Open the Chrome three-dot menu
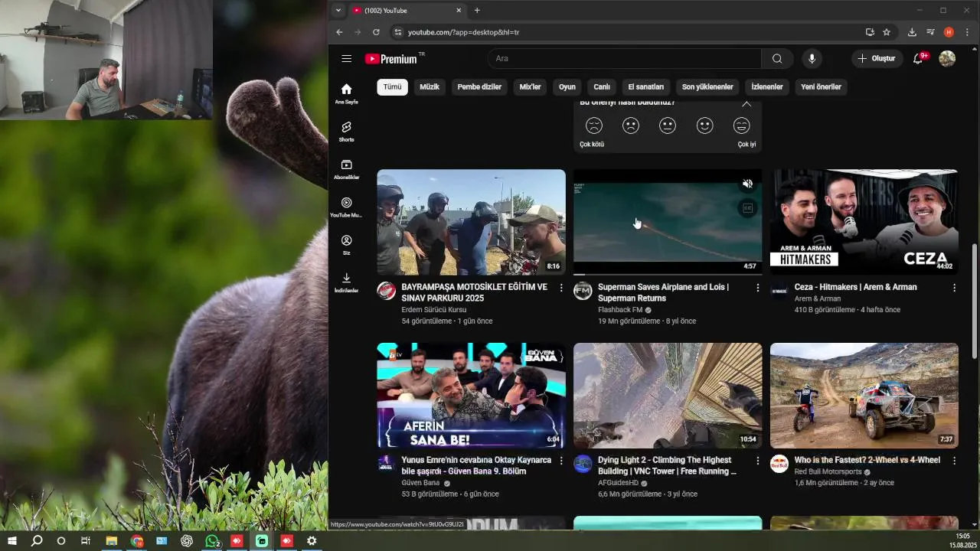The height and width of the screenshot is (551, 980). 968,32
